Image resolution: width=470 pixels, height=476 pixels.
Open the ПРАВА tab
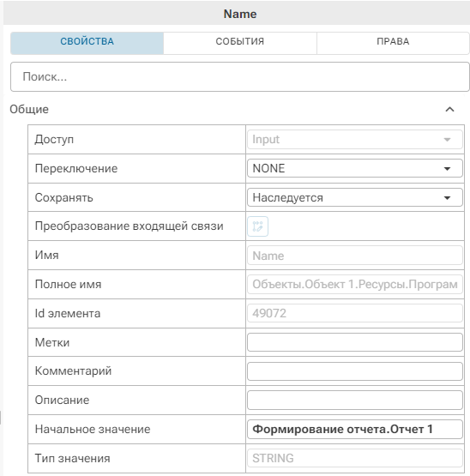pos(393,43)
